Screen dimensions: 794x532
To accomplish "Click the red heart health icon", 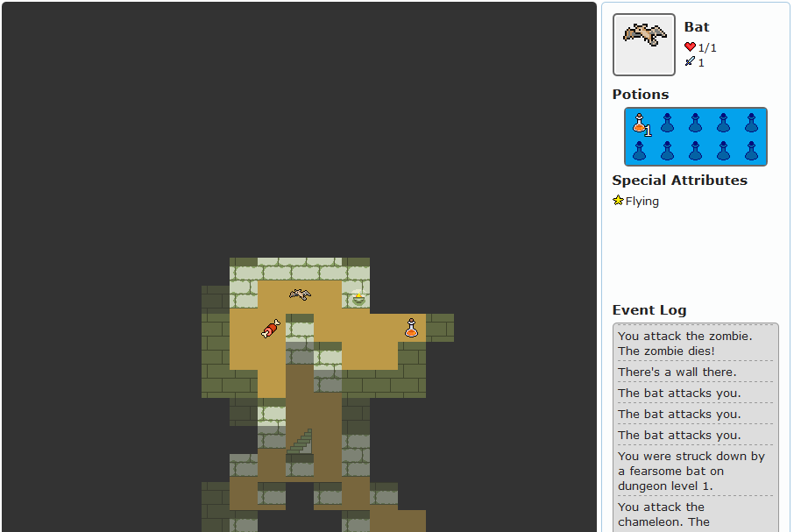I will (x=690, y=47).
